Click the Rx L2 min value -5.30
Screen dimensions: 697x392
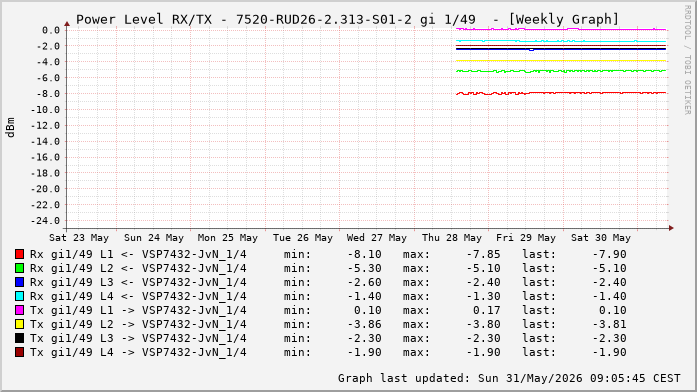(365, 268)
